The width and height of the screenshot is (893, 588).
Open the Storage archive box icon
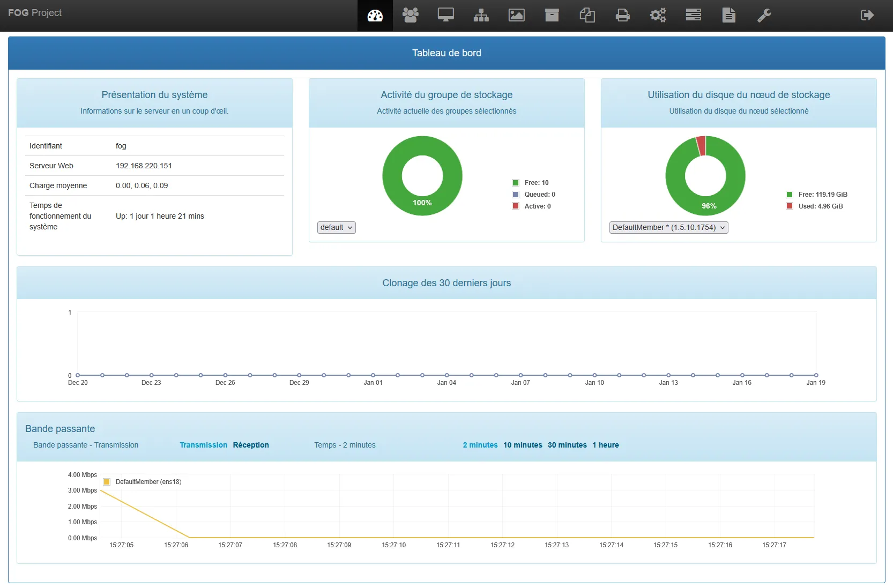552,15
